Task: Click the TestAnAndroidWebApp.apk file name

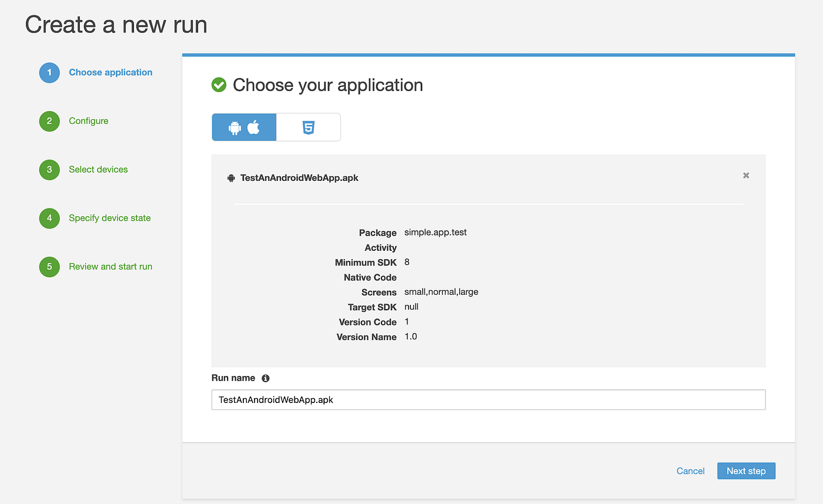Action: pyautogui.click(x=299, y=177)
